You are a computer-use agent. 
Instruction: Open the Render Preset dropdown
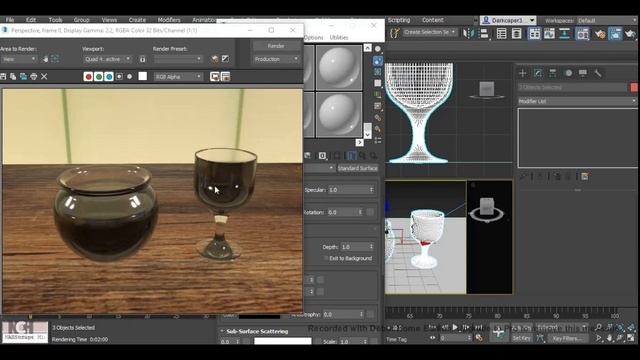coord(178,59)
